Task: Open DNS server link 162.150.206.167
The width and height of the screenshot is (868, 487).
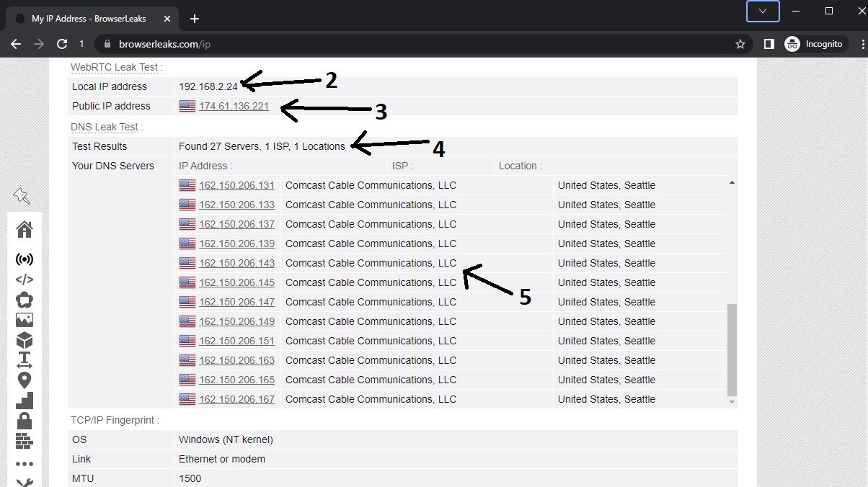Action: coord(236,399)
